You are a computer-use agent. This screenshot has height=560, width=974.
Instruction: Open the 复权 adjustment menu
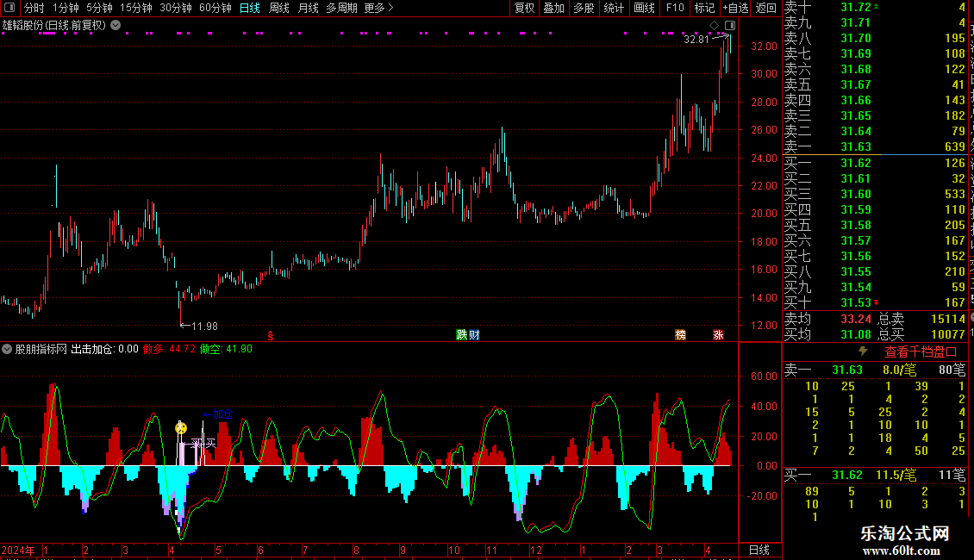point(524,8)
